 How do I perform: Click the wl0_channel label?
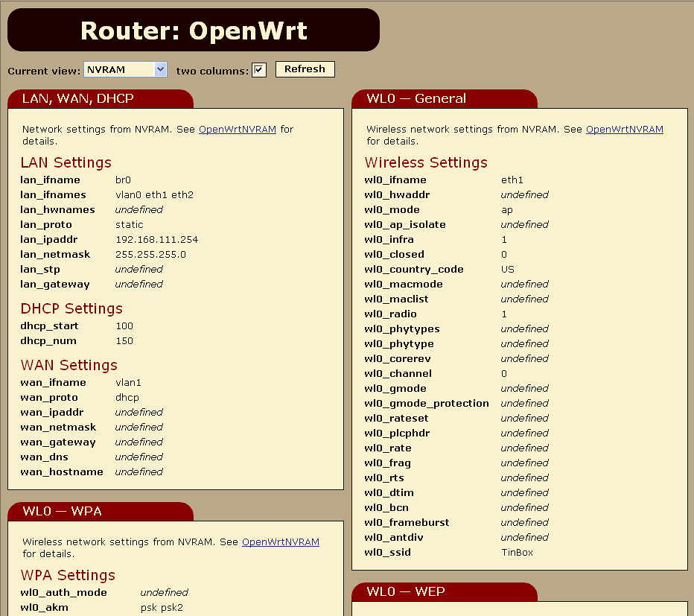tap(398, 374)
